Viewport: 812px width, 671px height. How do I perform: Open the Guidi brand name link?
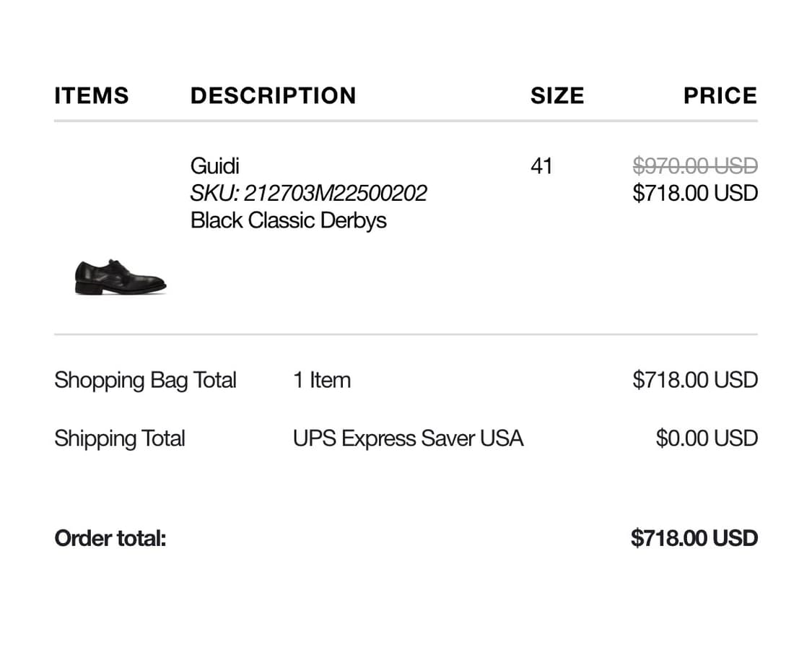(214, 166)
